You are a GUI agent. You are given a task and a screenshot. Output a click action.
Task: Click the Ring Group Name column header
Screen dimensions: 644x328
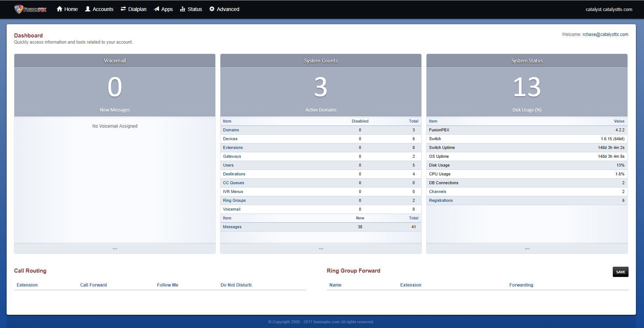(x=335, y=285)
